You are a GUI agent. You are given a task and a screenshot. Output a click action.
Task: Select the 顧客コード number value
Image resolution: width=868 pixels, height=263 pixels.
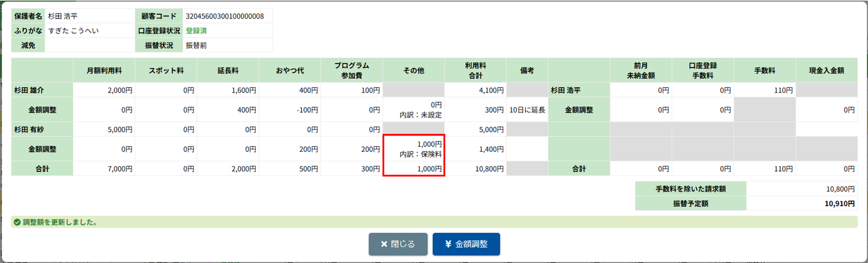[x=224, y=15]
